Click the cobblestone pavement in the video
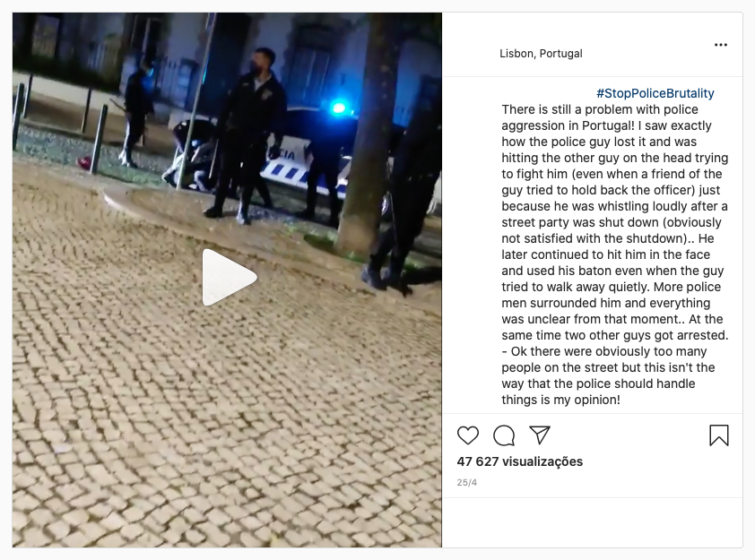This screenshot has height=560, width=755. click(193, 409)
